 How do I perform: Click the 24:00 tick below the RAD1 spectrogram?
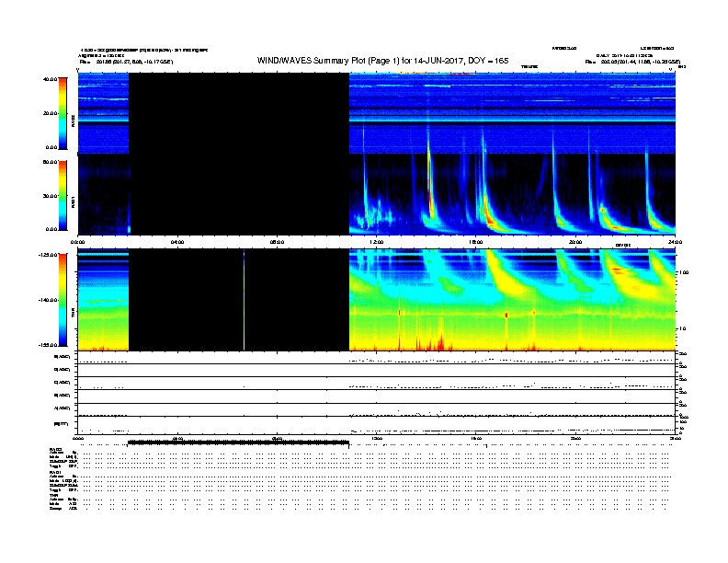click(x=675, y=242)
